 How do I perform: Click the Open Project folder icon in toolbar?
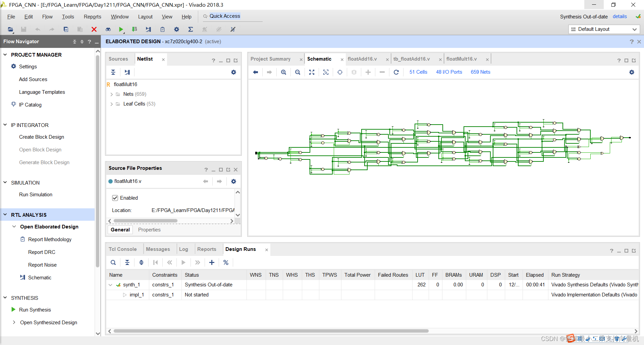(10, 29)
